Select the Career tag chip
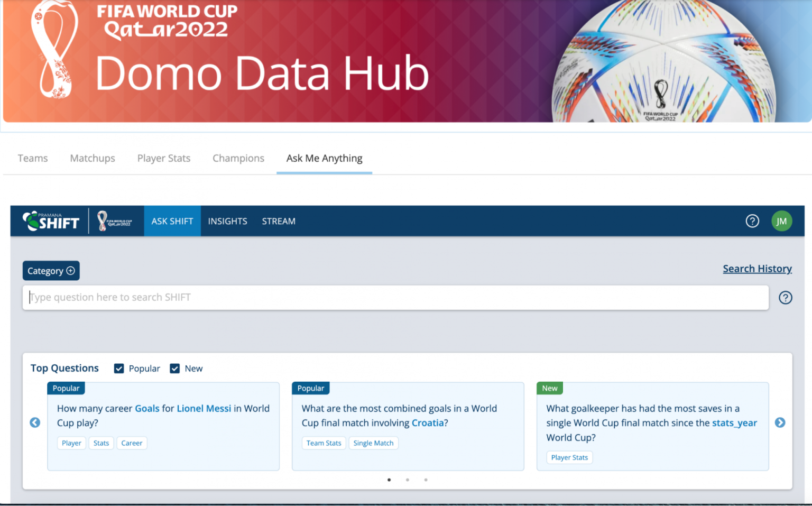This screenshot has width=812, height=506. [x=132, y=443]
